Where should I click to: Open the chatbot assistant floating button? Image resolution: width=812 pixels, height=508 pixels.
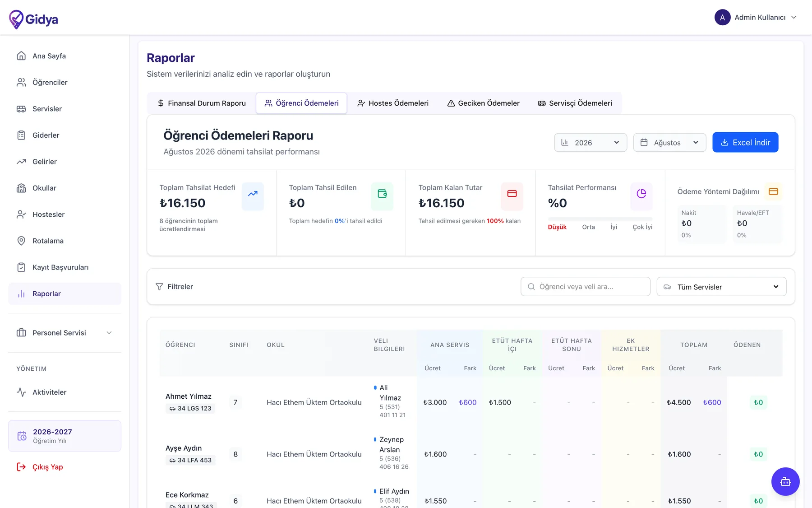(x=785, y=481)
